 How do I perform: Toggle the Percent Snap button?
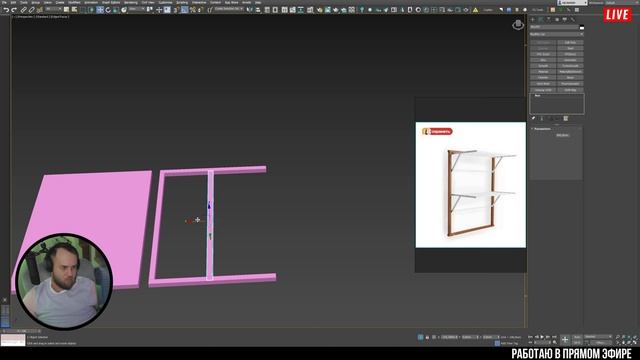click(x=193, y=9)
